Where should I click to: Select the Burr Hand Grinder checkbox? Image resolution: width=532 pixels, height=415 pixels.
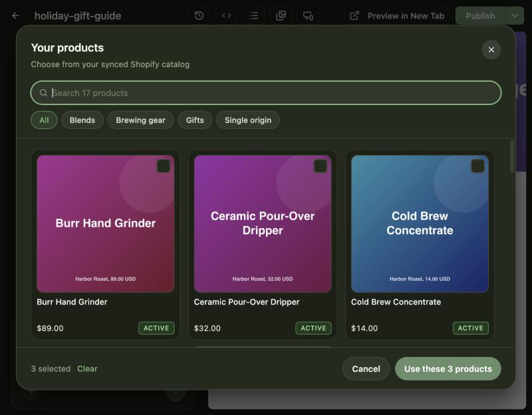[x=163, y=166]
